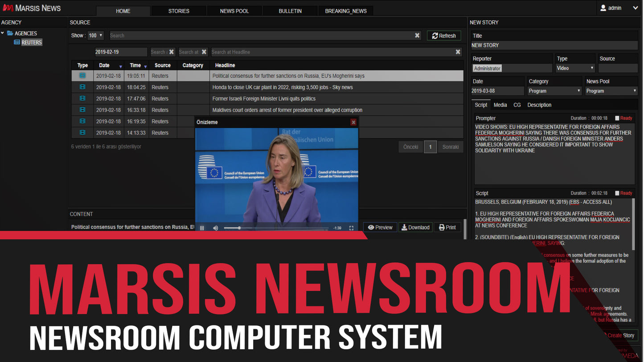Open the Category dropdown set to Program
The image size is (644, 362).
coord(554,90)
